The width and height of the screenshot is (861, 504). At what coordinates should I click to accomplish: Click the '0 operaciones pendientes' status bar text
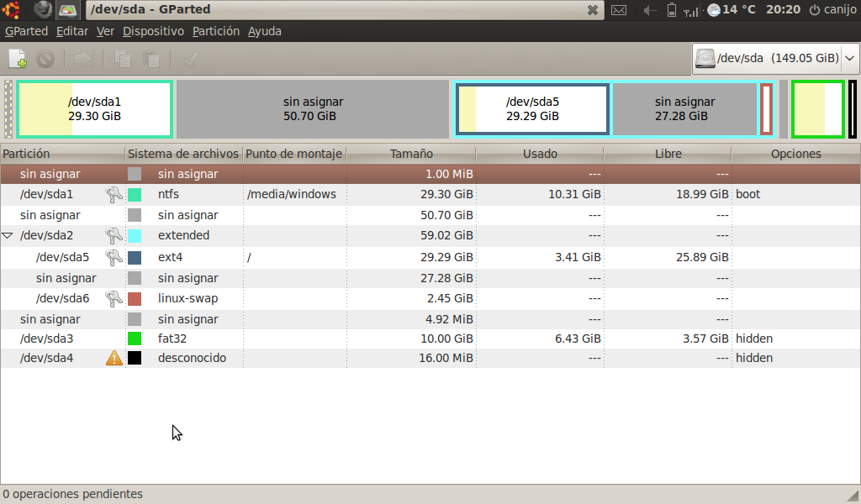(x=72, y=494)
